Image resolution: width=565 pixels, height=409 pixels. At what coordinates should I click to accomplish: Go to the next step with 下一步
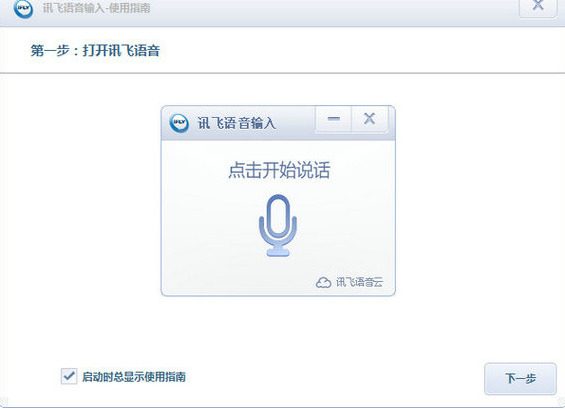pyautogui.click(x=520, y=378)
